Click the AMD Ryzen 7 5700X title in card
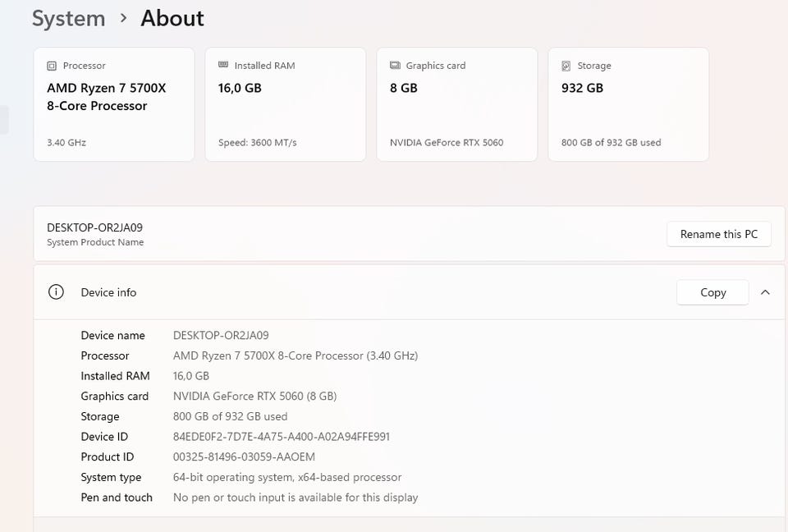This screenshot has width=788, height=532. coord(107,97)
